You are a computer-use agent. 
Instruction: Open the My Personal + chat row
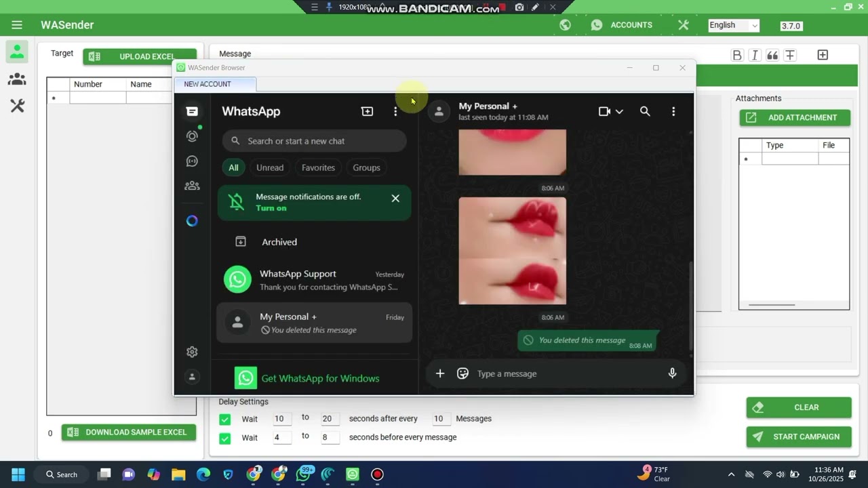(314, 323)
